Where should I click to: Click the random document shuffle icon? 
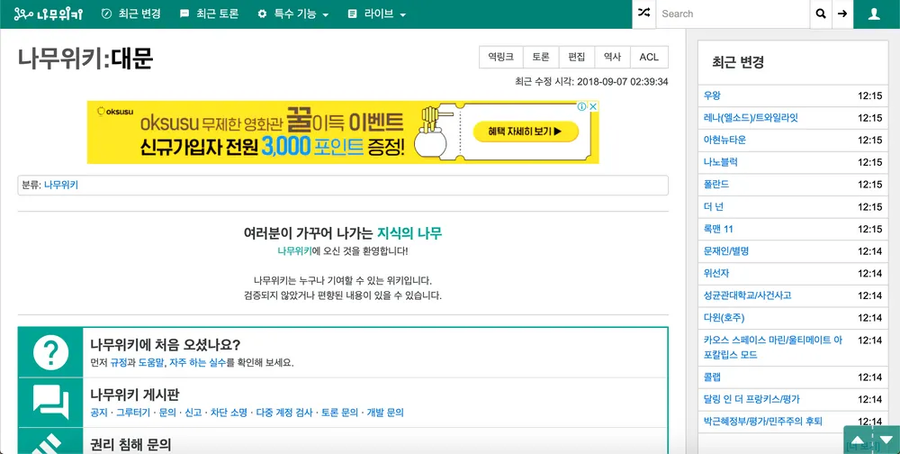(644, 14)
